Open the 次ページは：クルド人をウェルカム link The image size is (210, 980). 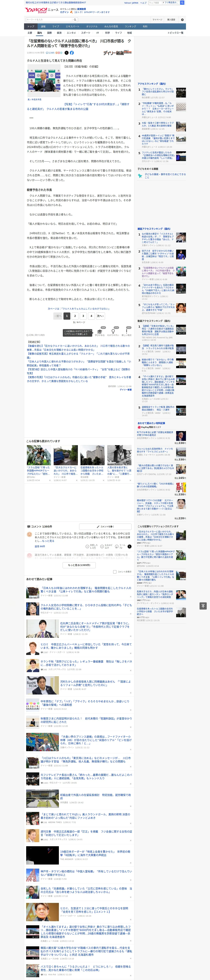pyautogui.click(x=79, y=309)
